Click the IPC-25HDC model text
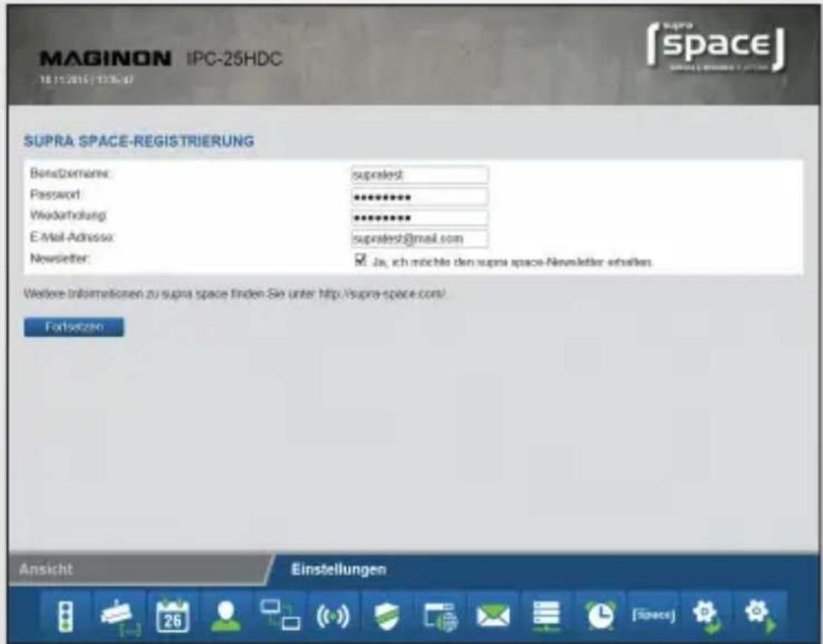This screenshot has width=823, height=644. coord(234,58)
